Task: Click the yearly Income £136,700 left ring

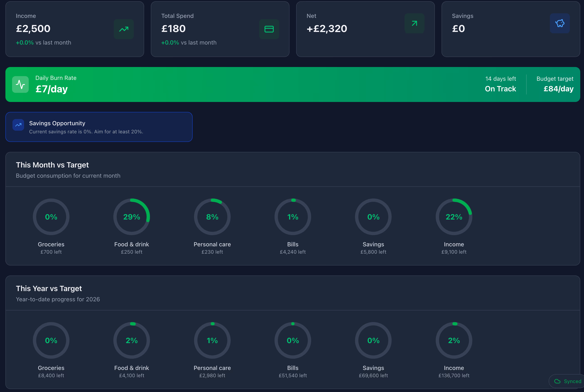Action: click(454, 340)
